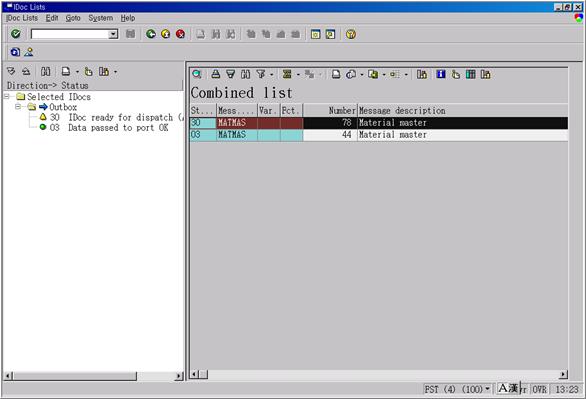
Task: Sort the Combined list descending
Action: point(231,74)
